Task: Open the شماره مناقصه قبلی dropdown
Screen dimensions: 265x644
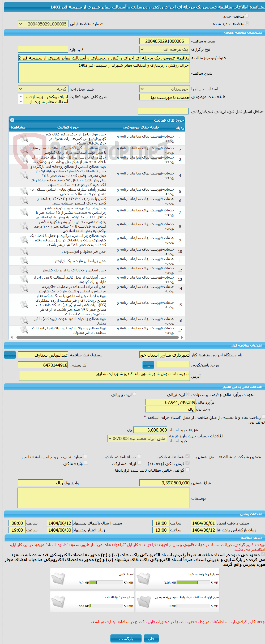Action: tap(43, 24)
